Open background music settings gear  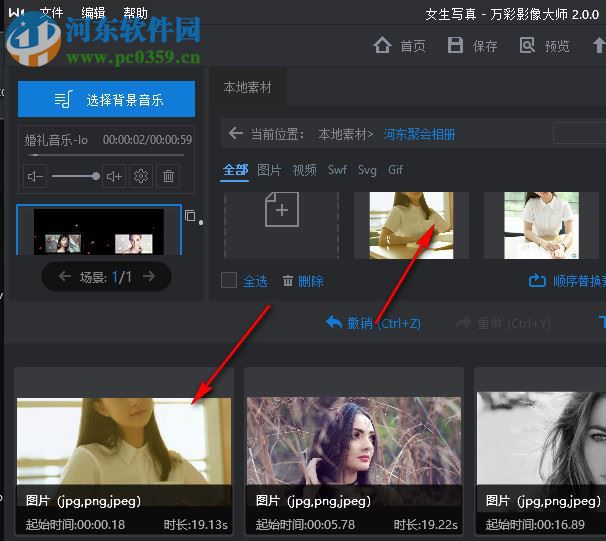[x=141, y=176]
